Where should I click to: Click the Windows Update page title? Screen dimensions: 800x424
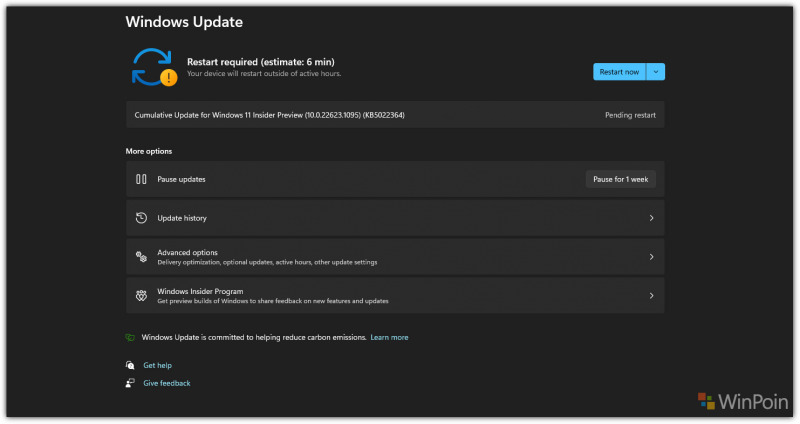184,22
